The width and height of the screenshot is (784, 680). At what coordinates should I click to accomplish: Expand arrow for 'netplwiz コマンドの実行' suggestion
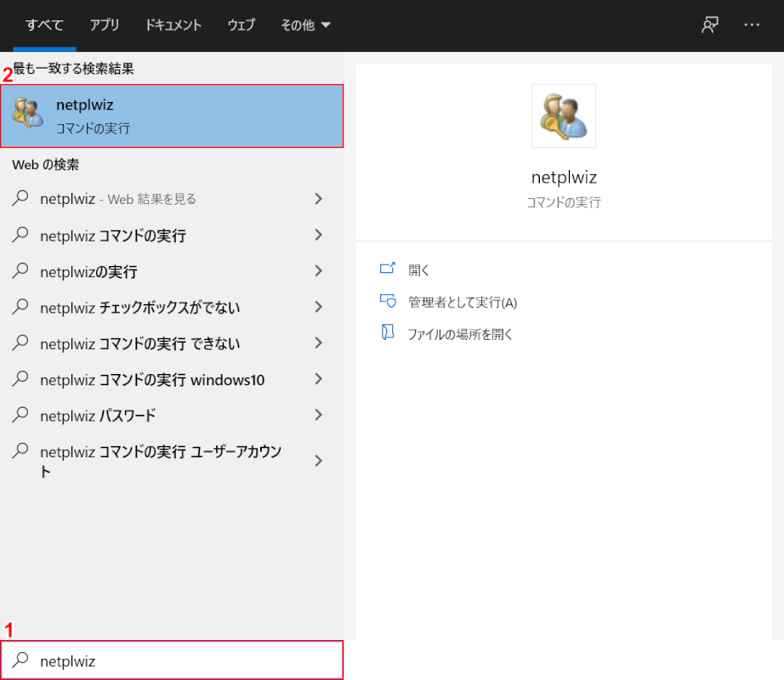click(318, 235)
